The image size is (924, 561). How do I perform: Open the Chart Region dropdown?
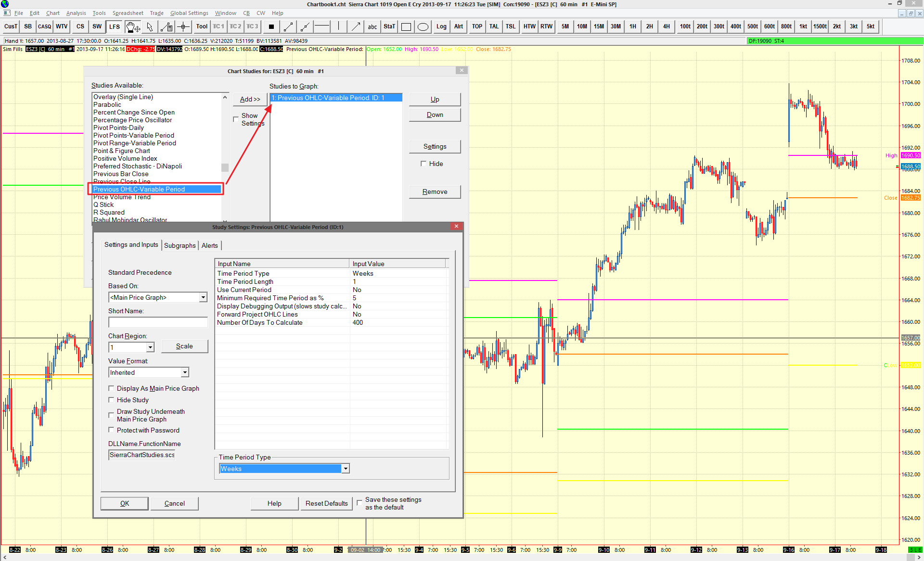150,347
